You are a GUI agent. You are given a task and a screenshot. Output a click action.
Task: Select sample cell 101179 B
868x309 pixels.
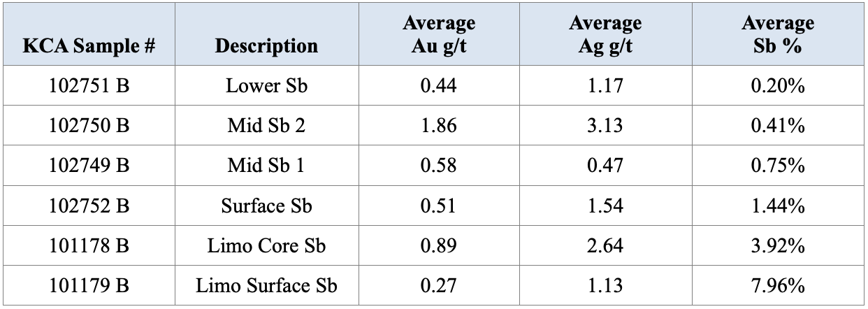pos(89,286)
